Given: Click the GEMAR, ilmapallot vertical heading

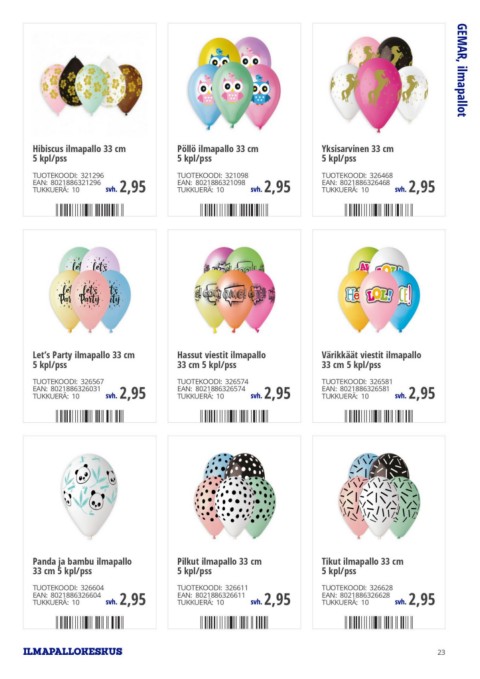Looking at the screenshot, I should (462, 70).
